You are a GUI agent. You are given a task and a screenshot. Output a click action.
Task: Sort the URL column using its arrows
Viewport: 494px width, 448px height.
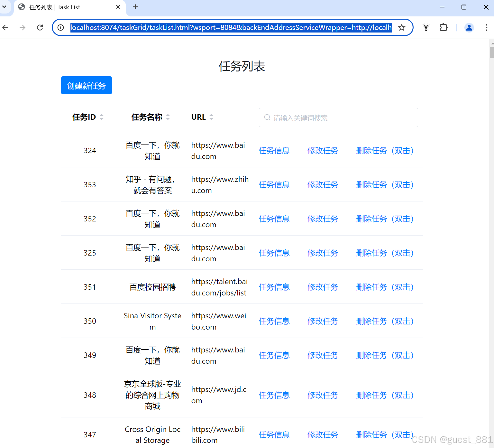click(211, 117)
